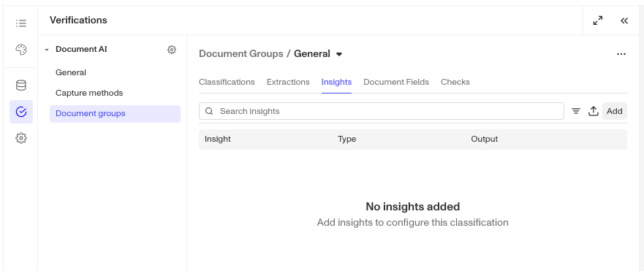Open the settings gear in left sidebar
The height and width of the screenshot is (271, 644).
click(x=21, y=138)
